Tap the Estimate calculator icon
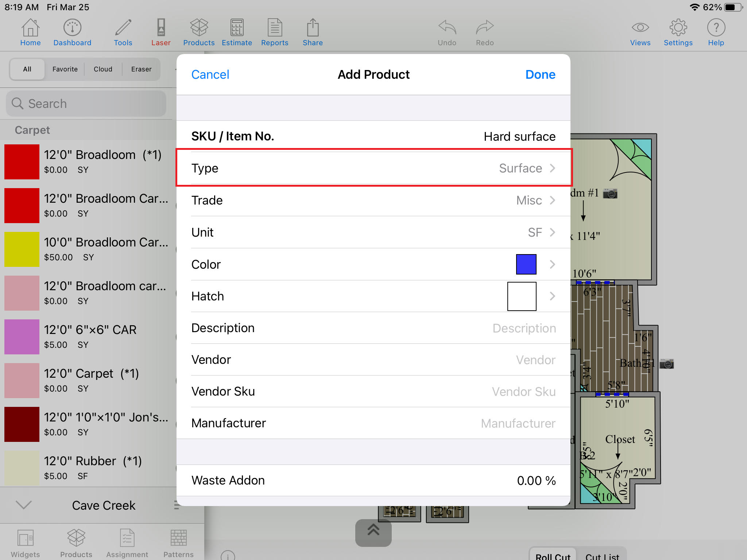 point(237,32)
